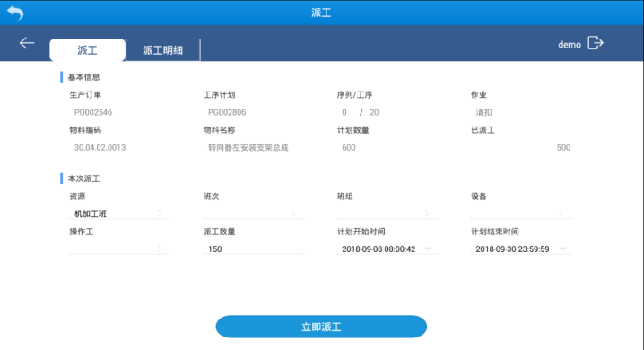Click the 派工数量 field showing 150

pyautogui.click(x=253, y=249)
